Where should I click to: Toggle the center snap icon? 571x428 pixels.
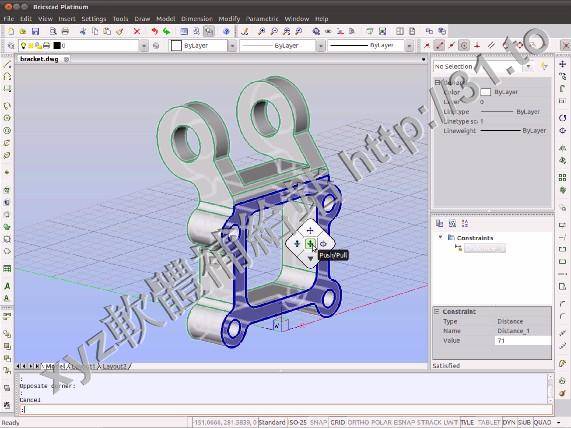coord(464,46)
